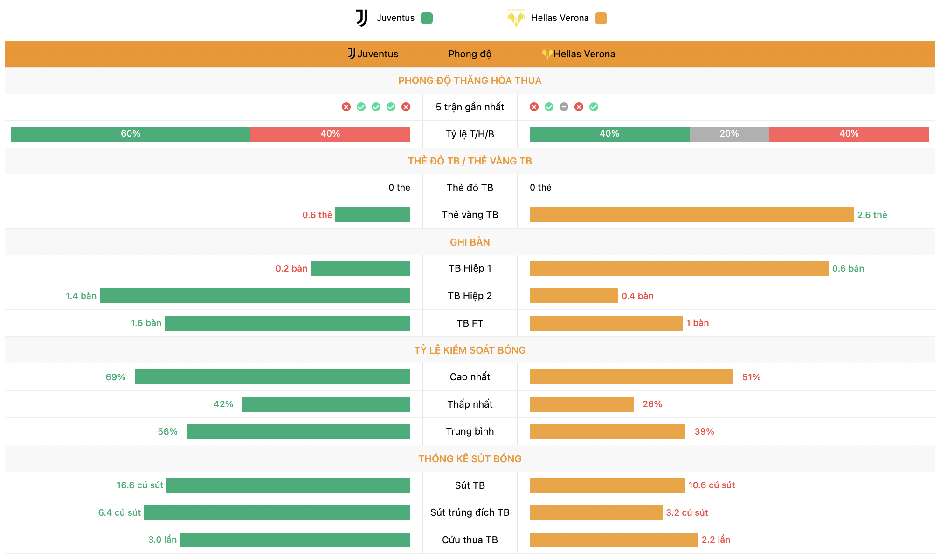Image resolution: width=940 pixels, height=560 pixels.
Task: Click the Juventus crest in the legend
Action: [x=362, y=18]
